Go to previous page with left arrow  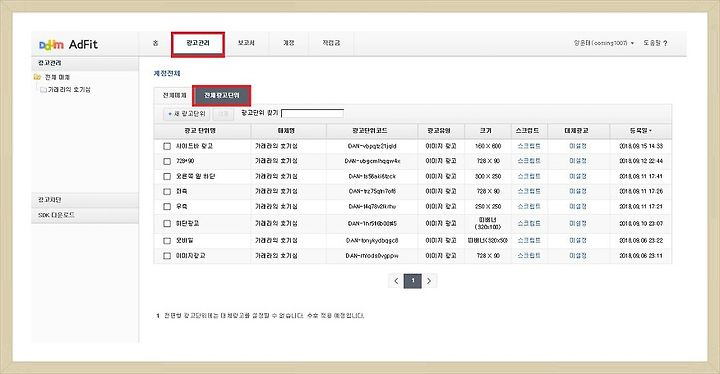click(396, 281)
